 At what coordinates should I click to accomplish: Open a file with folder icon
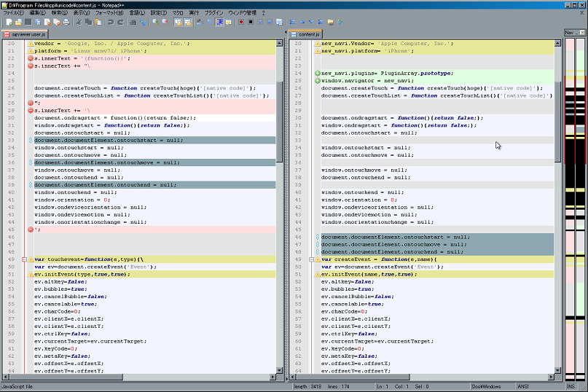(x=18, y=22)
